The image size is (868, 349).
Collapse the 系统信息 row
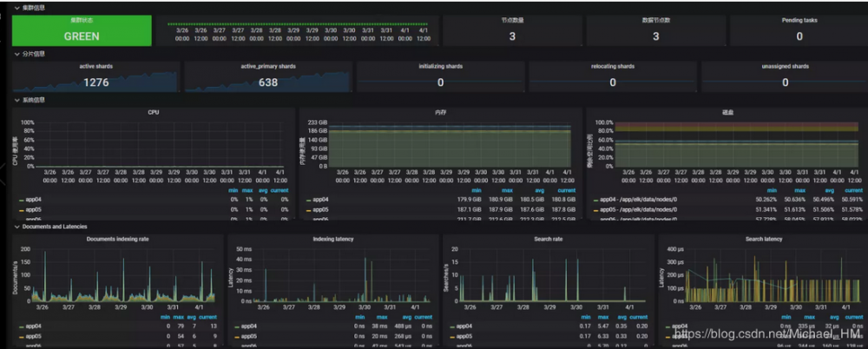[x=34, y=100]
